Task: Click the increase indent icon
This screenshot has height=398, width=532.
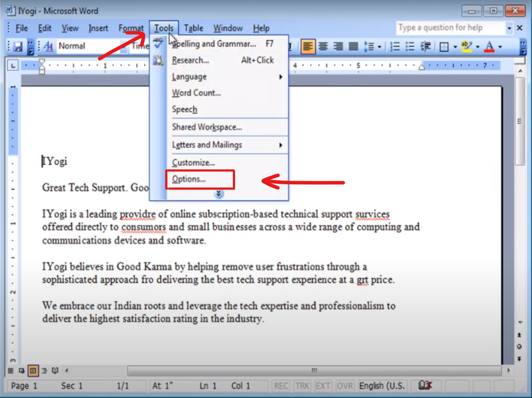Action: coord(426,46)
